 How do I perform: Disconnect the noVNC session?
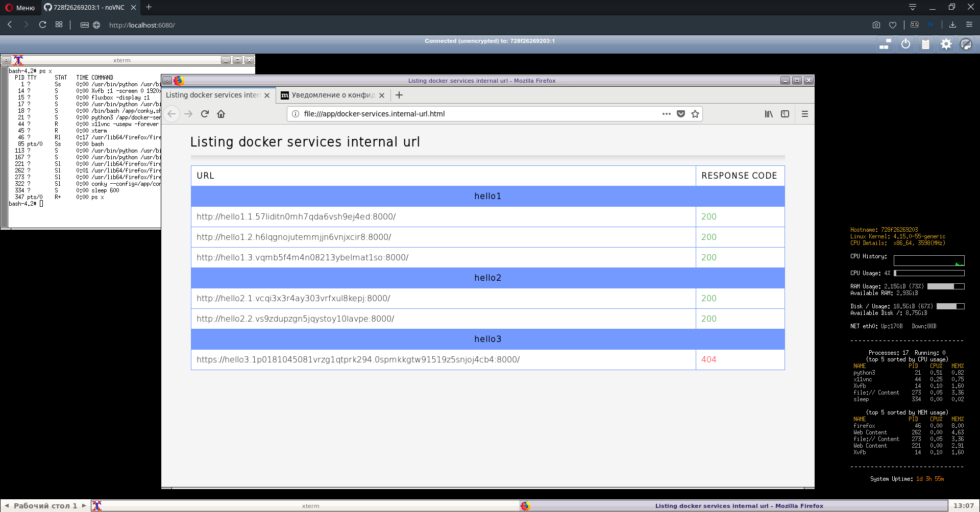[x=966, y=44]
